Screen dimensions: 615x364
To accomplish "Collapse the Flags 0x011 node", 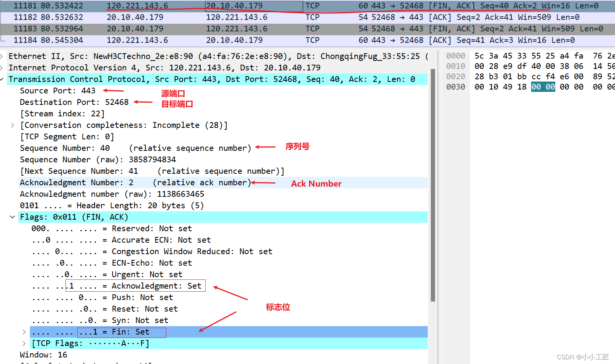I will [x=13, y=217].
